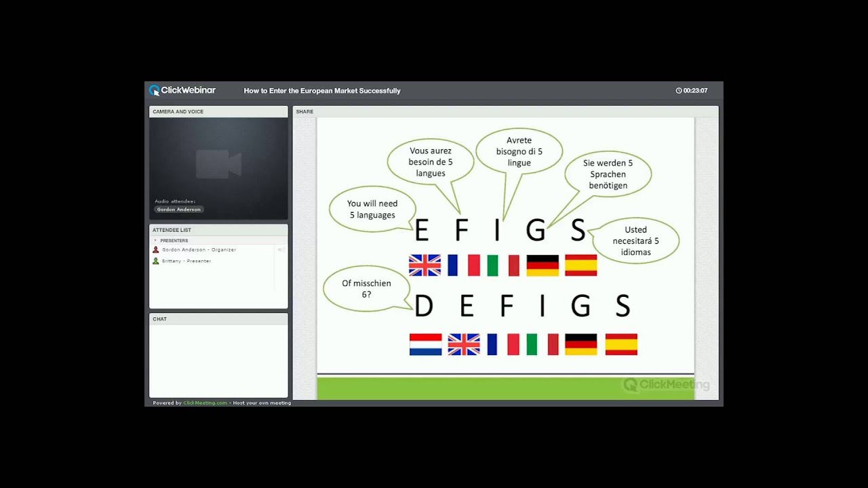Click the letter D in DEFIGS
The height and width of the screenshot is (488, 868).
(x=423, y=306)
